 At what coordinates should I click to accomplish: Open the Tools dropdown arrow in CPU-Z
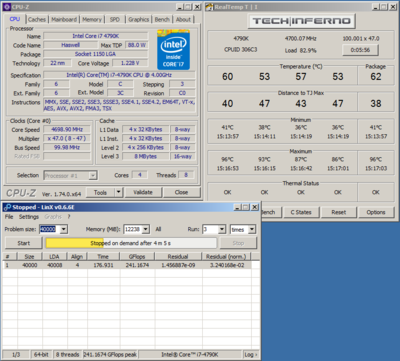tap(119, 192)
